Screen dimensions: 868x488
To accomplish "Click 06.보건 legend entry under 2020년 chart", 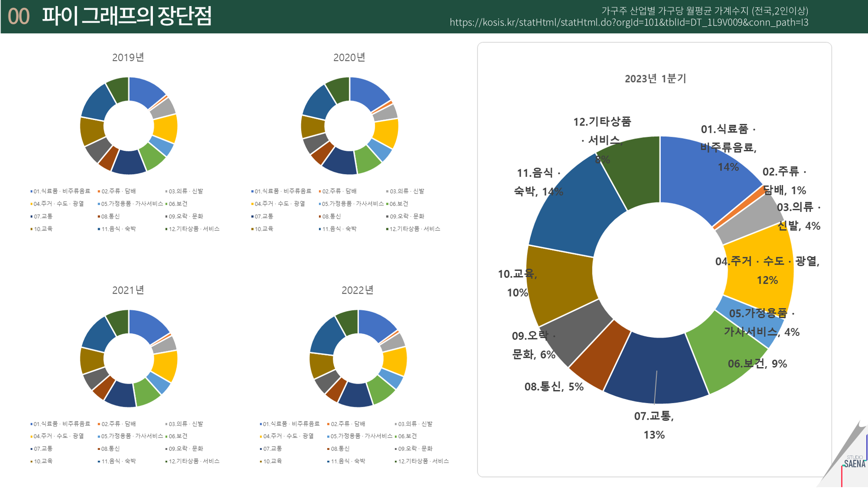I will 398,204.
